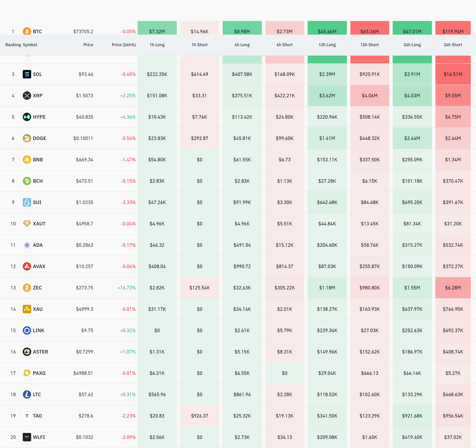
Task: Sort by Price (24h%) column header
Action: (x=124, y=45)
